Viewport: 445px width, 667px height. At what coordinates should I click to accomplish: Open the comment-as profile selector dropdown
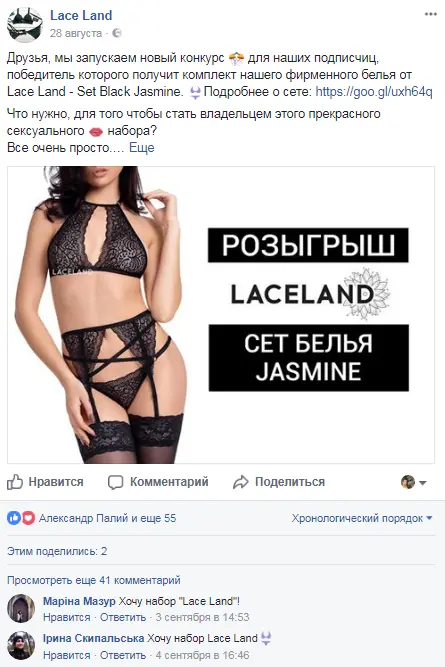click(x=414, y=482)
